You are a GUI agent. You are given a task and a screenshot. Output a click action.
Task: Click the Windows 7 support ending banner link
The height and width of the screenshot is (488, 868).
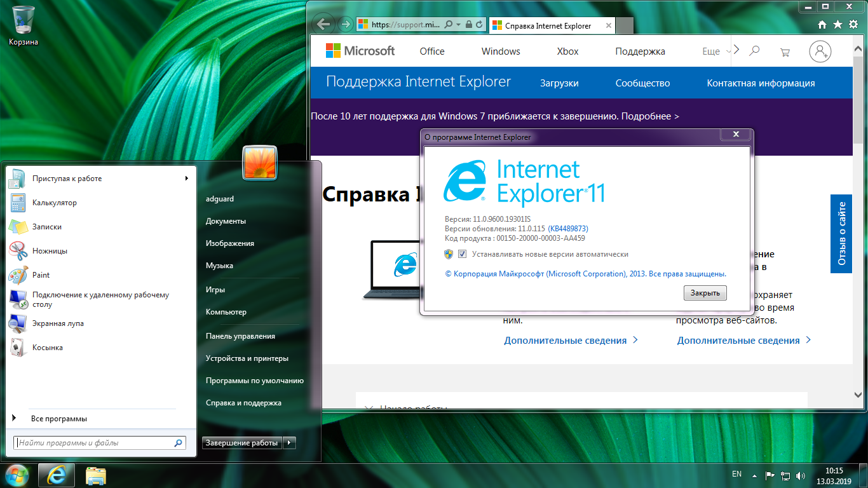pos(495,116)
